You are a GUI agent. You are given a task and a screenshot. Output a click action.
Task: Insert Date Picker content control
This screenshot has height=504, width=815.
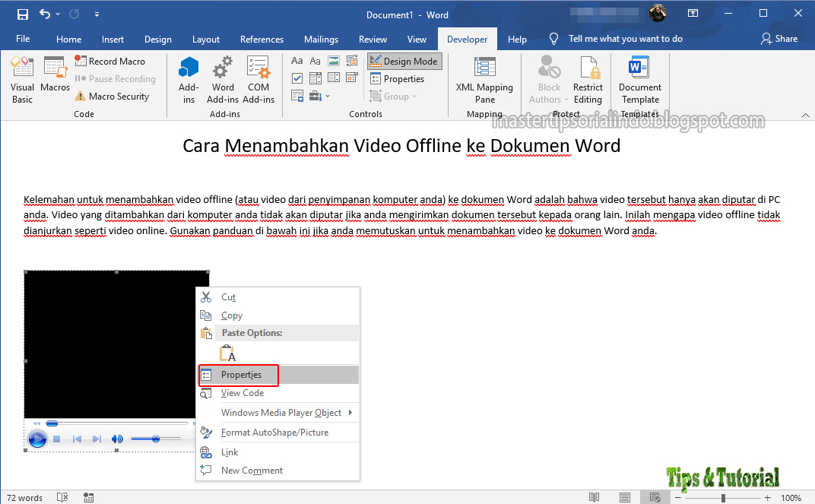352,78
